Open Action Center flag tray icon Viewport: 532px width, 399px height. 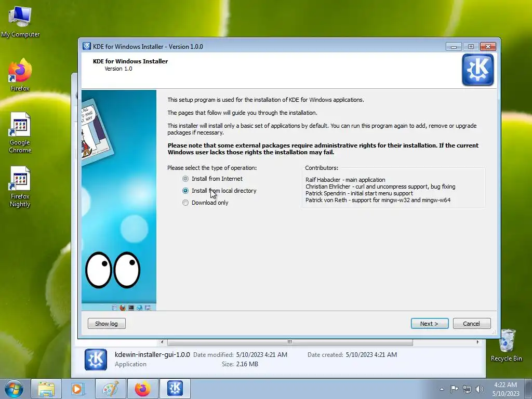[x=454, y=389]
